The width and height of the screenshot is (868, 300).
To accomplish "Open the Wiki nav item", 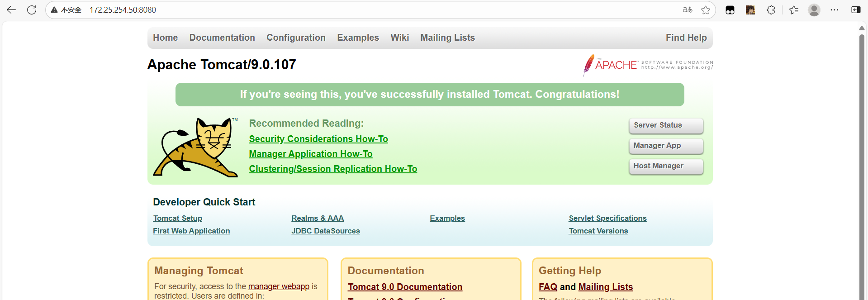I will coord(400,38).
